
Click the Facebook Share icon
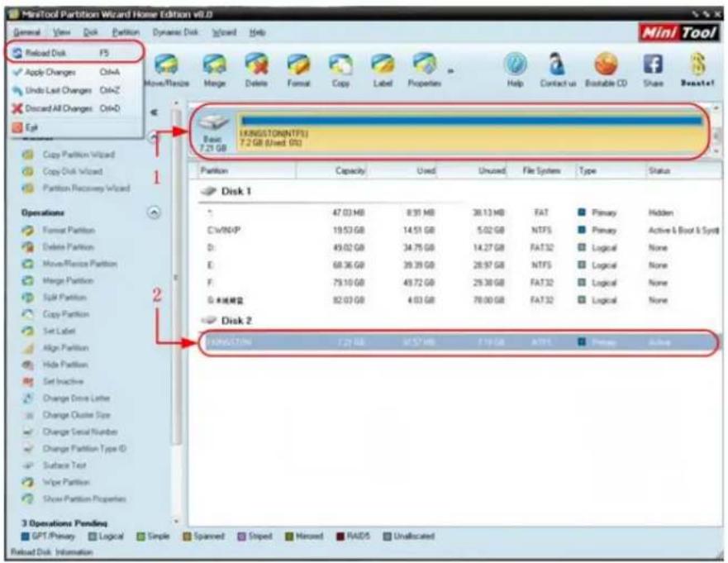pyautogui.click(x=652, y=69)
